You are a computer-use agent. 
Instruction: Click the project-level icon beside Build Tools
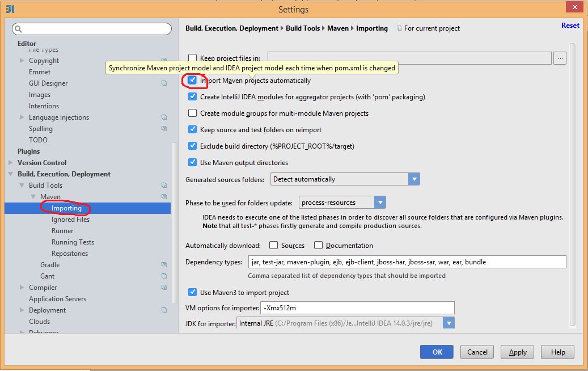tap(164, 185)
